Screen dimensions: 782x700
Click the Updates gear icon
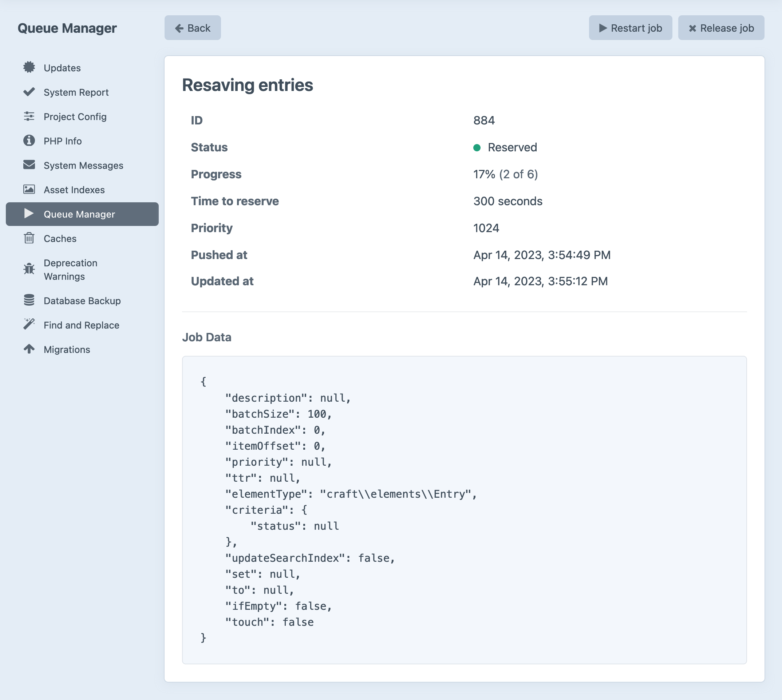tap(29, 68)
